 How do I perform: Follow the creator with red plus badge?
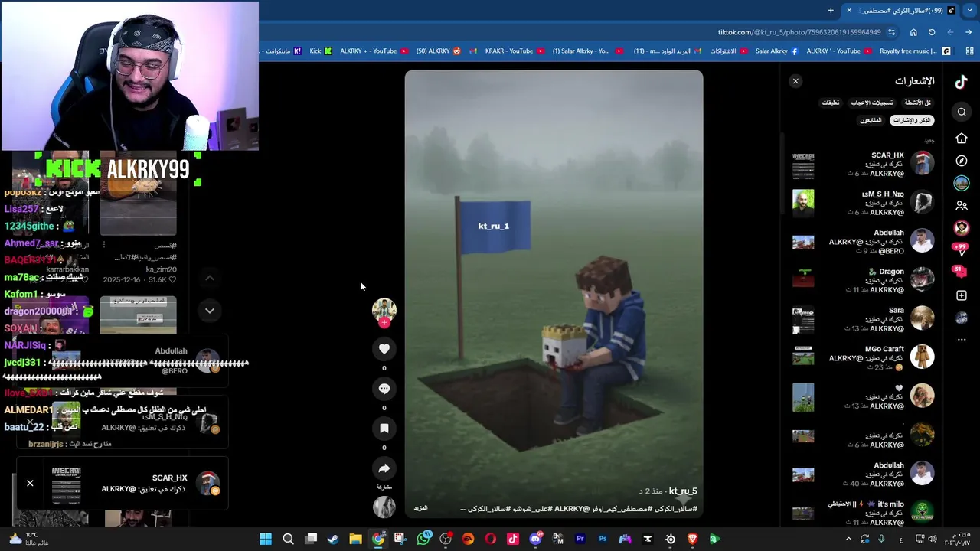(384, 323)
